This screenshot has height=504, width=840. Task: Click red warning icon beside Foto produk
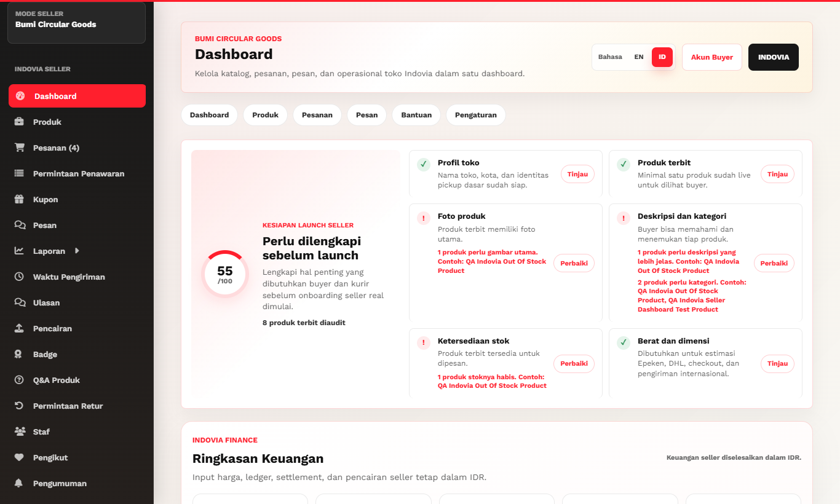(424, 218)
